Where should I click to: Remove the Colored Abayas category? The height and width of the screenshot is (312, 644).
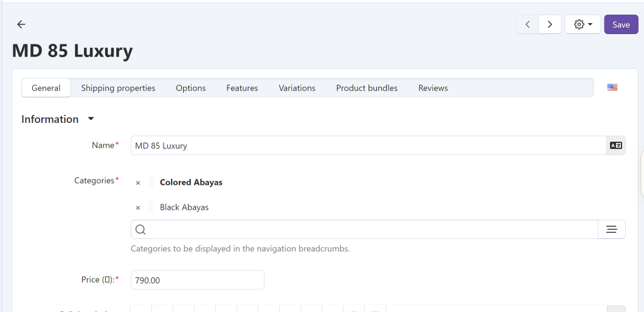(x=138, y=182)
